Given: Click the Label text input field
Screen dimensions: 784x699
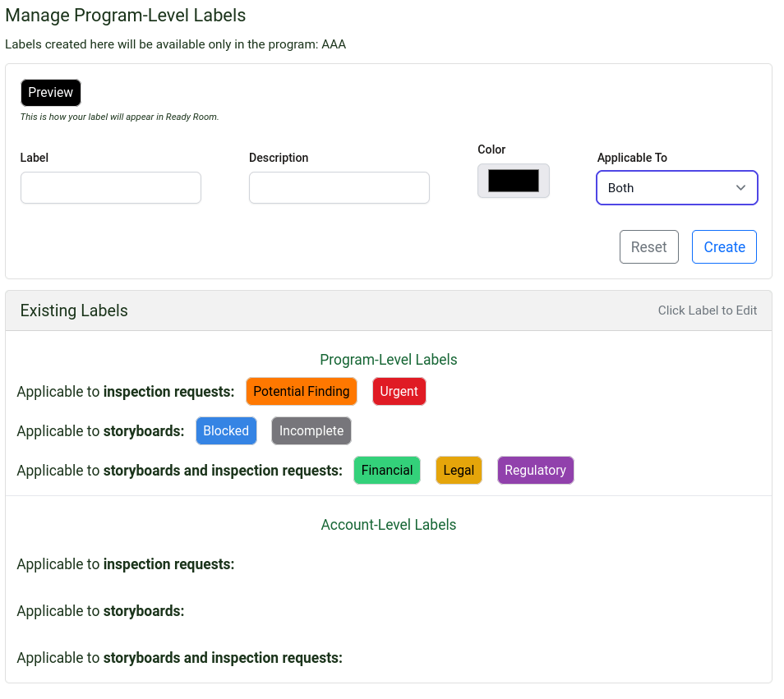Looking at the screenshot, I should point(111,187).
